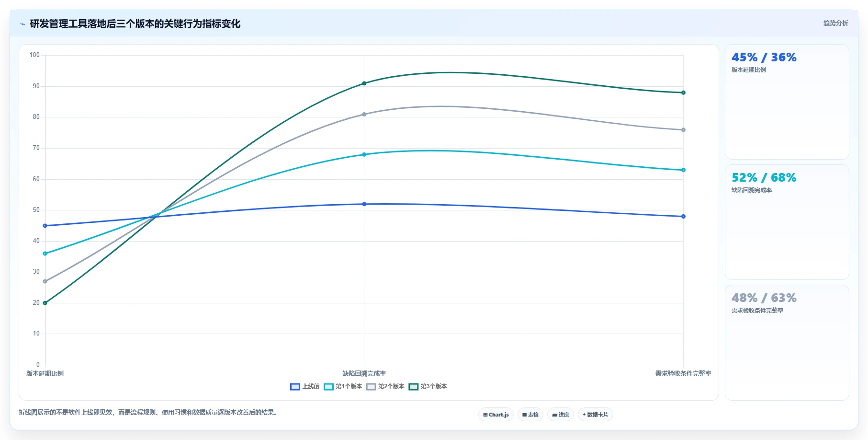868x440 pixels.
Task: Select the 第3个版本 point at 缺陷回溯完成率
Action: click(x=364, y=83)
